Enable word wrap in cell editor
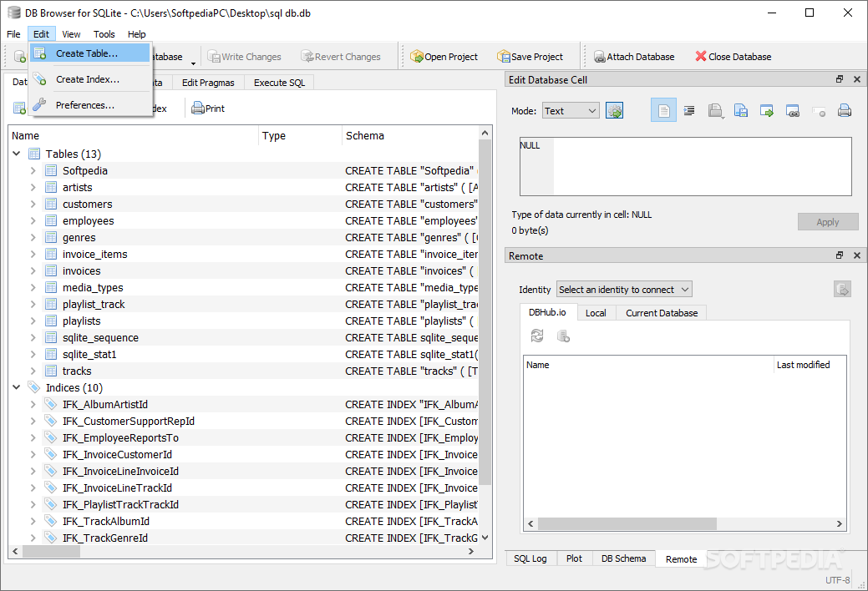 tap(663, 111)
